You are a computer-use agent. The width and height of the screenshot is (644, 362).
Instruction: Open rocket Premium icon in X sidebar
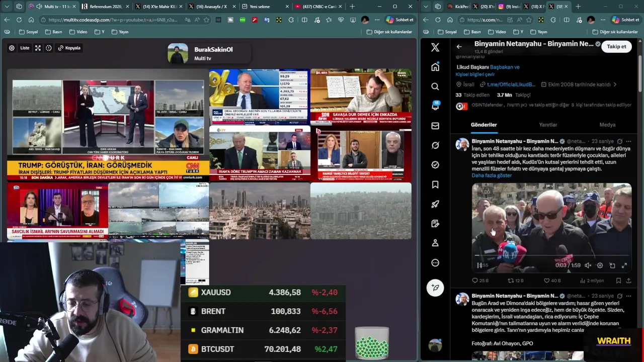coord(435,204)
